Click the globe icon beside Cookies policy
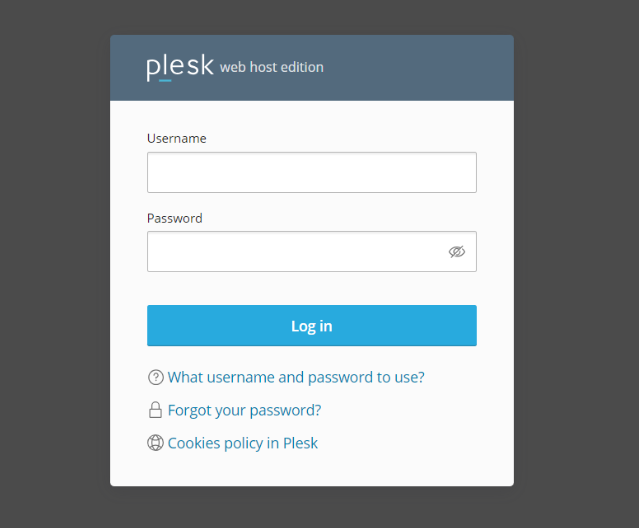 point(155,442)
